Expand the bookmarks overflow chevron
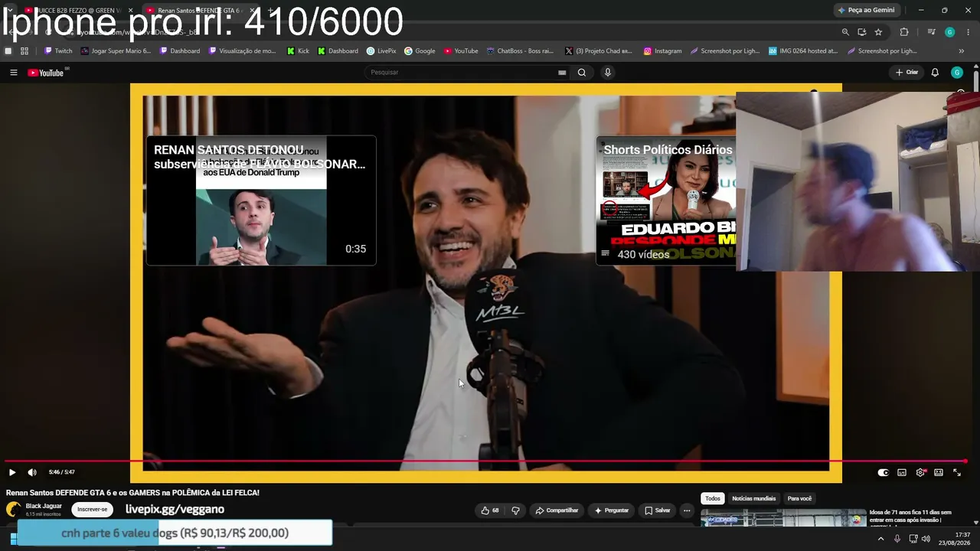980x551 pixels. [x=962, y=51]
